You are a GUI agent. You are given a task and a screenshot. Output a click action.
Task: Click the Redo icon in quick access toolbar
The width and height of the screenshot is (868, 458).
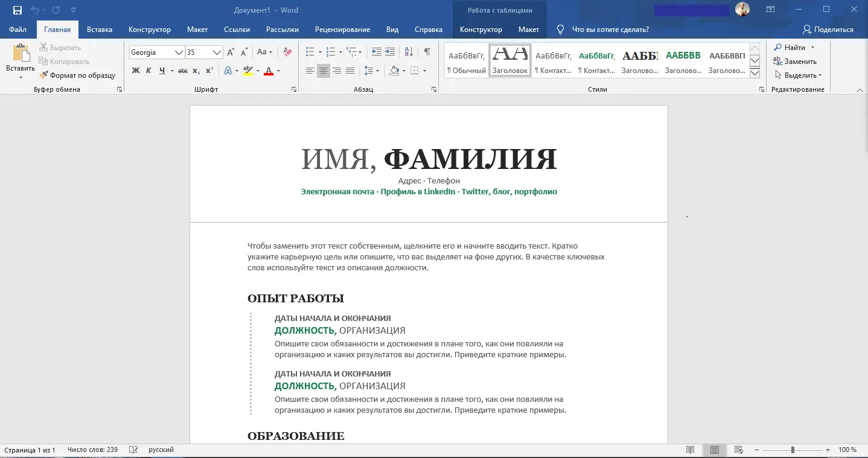pos(56,10)
